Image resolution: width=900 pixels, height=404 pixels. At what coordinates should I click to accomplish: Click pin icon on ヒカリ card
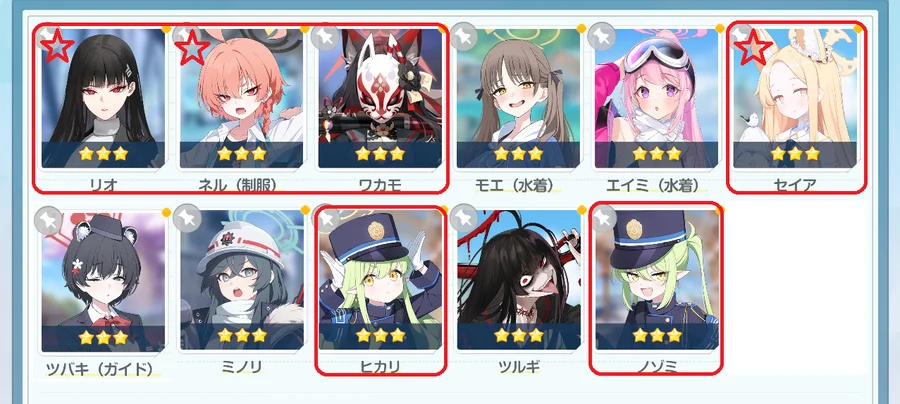coord(327,219)
